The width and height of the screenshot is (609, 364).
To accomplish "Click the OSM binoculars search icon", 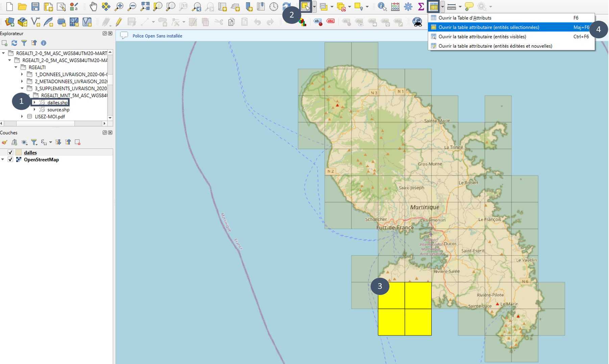I will [417, 22].
